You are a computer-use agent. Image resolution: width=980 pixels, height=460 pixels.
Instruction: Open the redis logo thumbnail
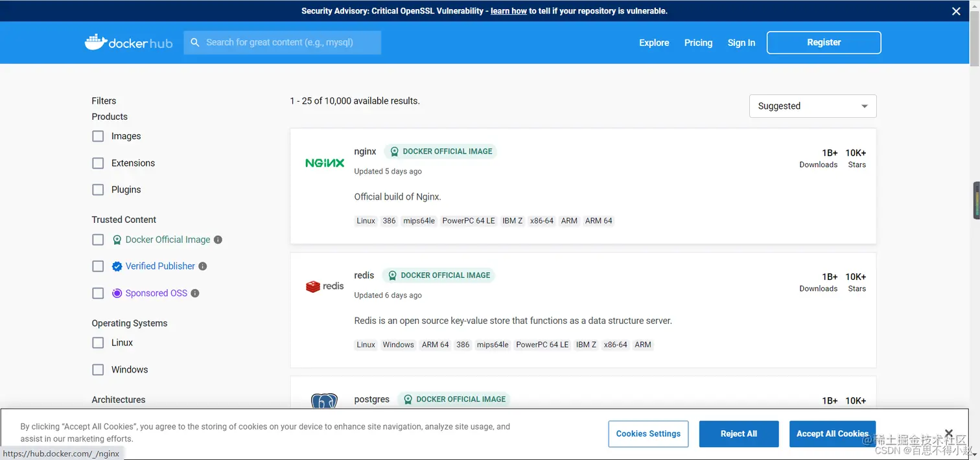click(325, 286)
